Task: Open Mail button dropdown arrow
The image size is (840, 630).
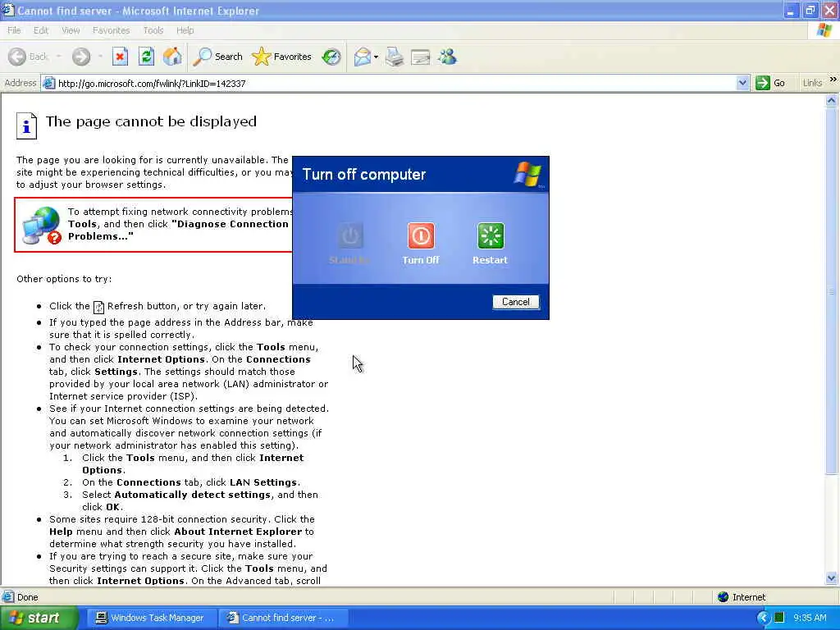Action: tap(376, 57)
